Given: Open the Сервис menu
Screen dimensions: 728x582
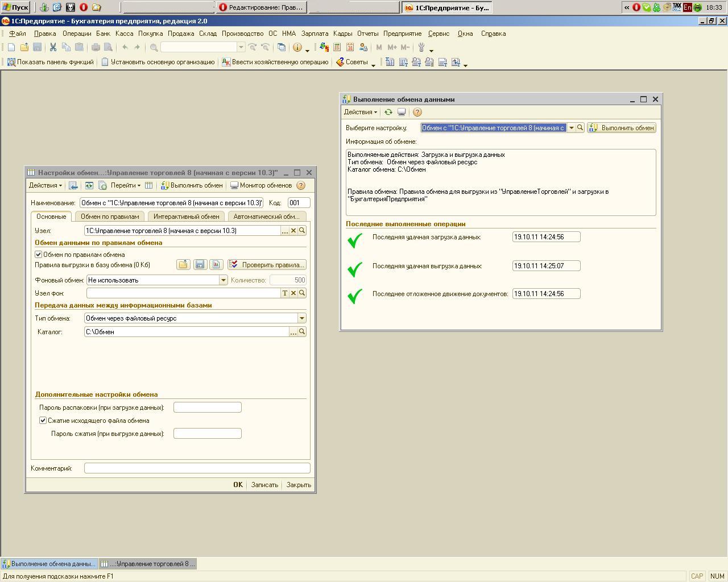Looking at the screenshot, I should tap(439, 34).
